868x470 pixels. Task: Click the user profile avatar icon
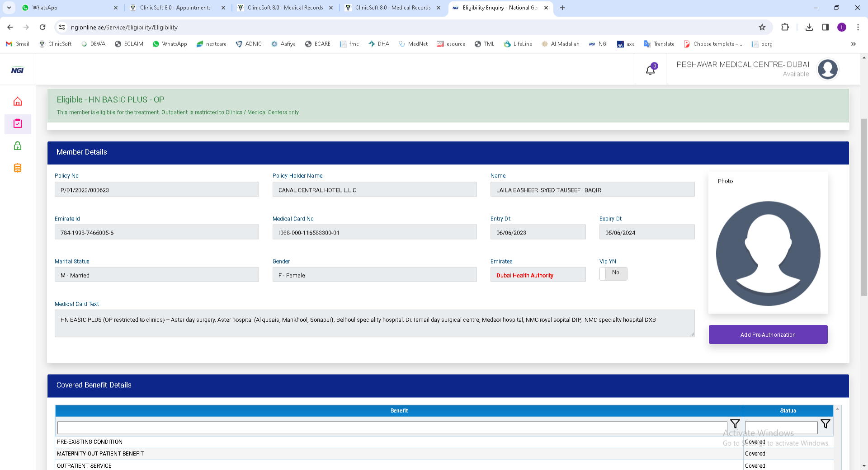coord(827,69)
